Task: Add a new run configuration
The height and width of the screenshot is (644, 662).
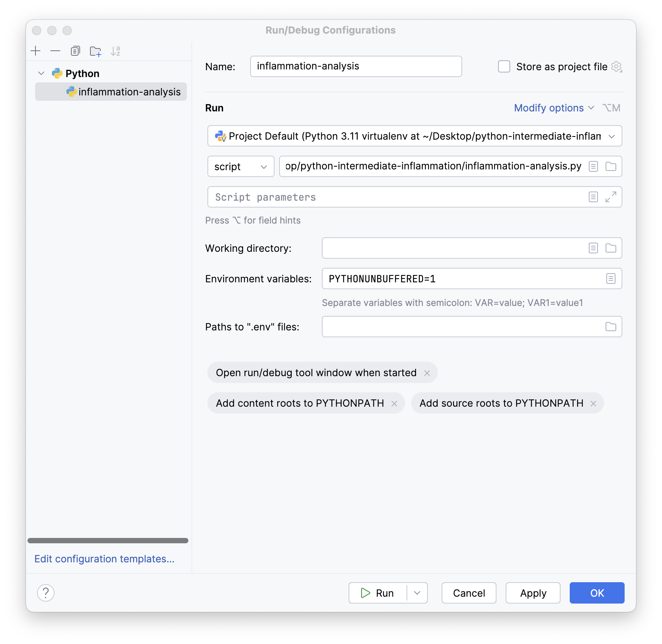Action: (x=35, y=51)
